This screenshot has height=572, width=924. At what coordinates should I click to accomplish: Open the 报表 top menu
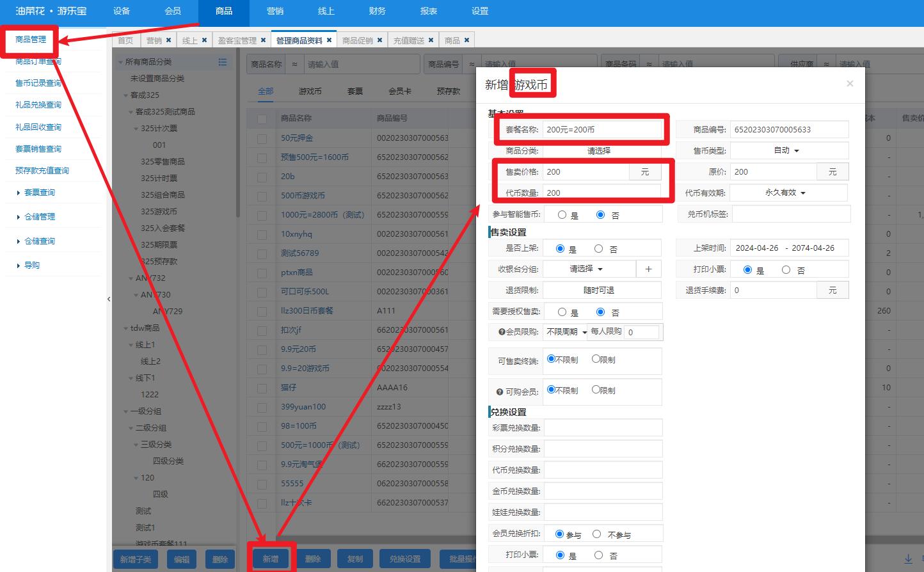point(429,11)
